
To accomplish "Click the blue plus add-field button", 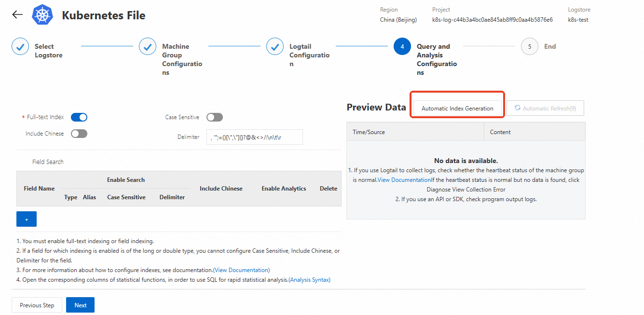I will click(27, 219).
